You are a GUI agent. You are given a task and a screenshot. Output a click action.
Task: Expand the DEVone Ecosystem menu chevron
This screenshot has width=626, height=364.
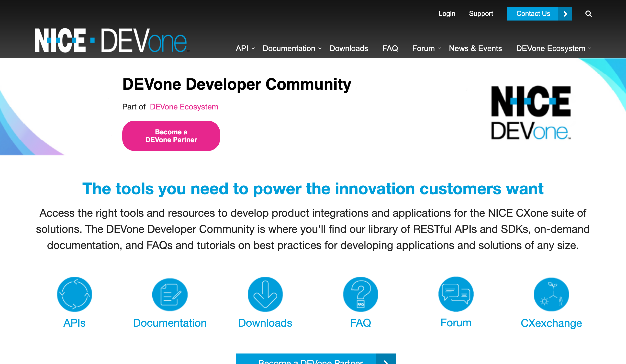pos(590,48)
